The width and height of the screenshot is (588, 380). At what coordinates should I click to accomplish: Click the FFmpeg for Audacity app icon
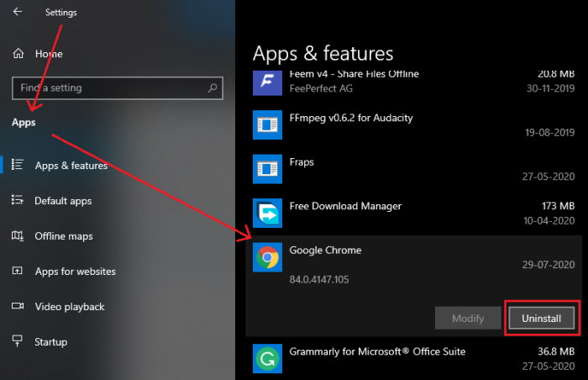click(x=267, y=124)
